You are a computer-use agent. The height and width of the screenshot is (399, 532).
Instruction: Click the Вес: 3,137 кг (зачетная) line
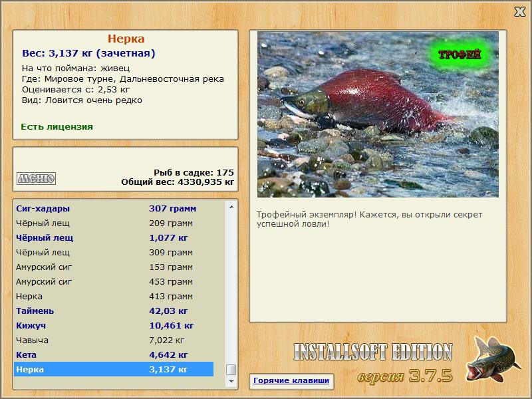[x=88, y=53]
